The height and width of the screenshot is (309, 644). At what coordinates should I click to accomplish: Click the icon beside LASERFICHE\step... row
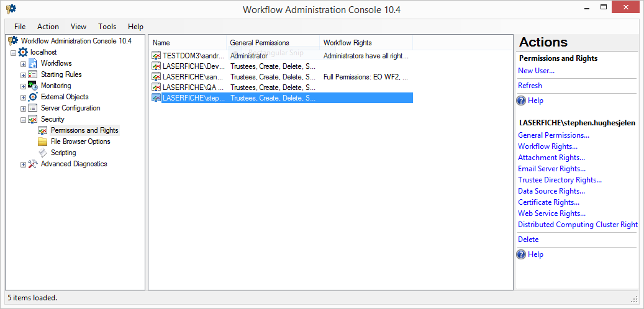156,97
